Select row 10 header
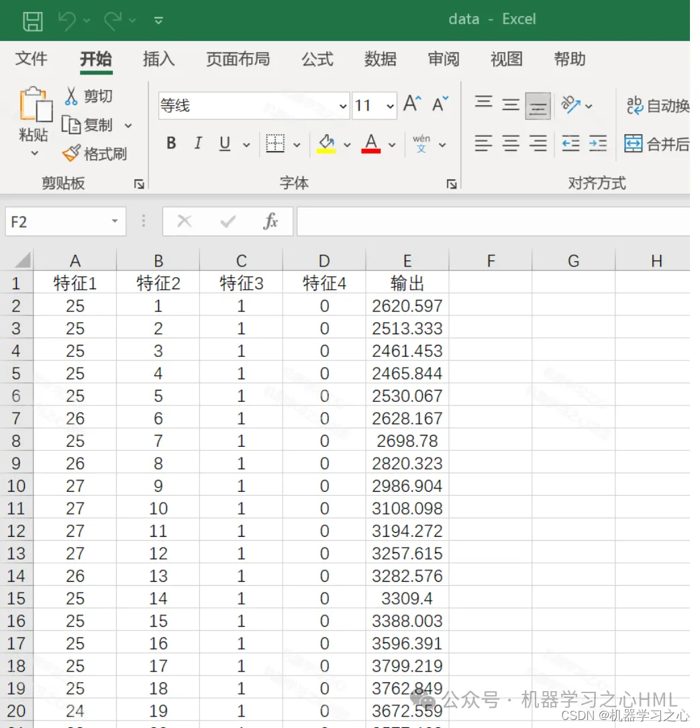 point(16,486)
